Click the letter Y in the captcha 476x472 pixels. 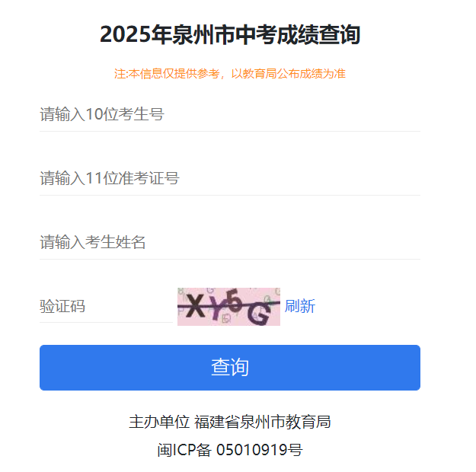coord(216,307)
